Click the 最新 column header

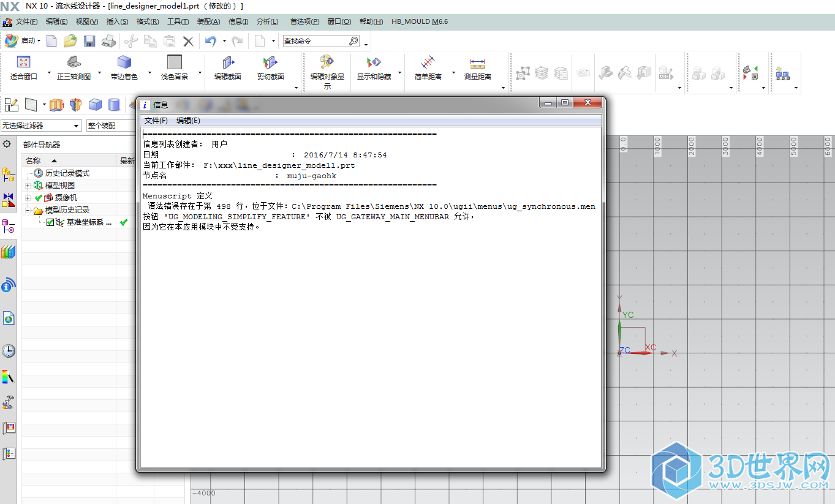click(126, 160)
